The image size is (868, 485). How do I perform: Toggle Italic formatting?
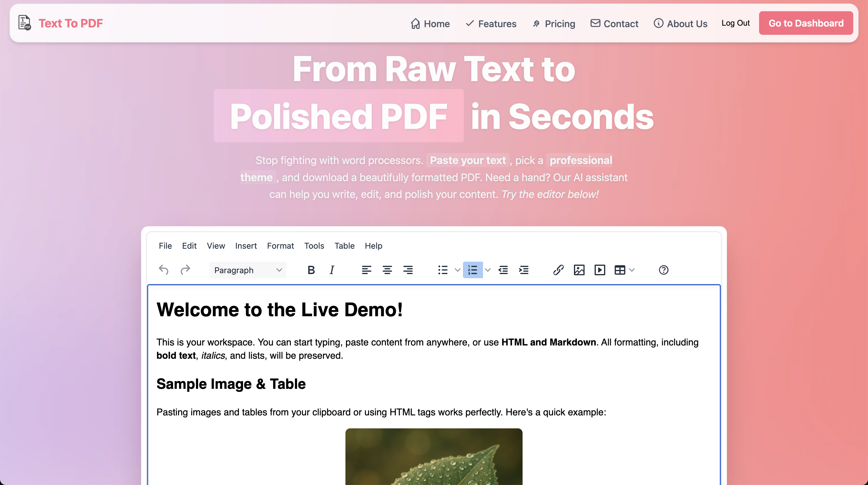point(332,270)
